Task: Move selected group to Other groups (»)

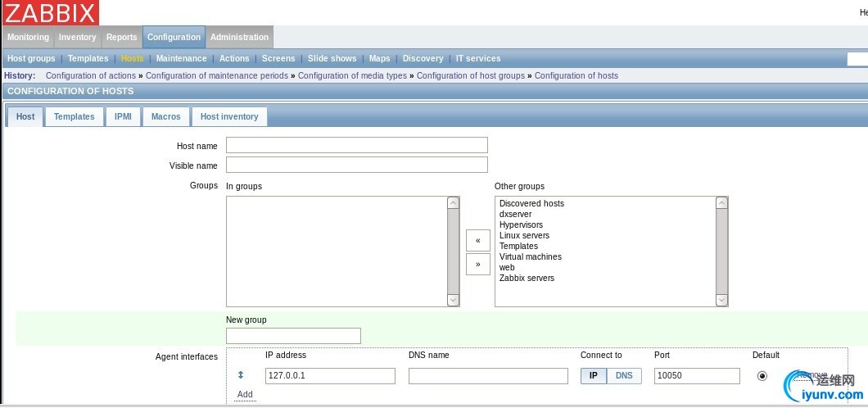Action: pyautogui.click(x=477, y=265)
